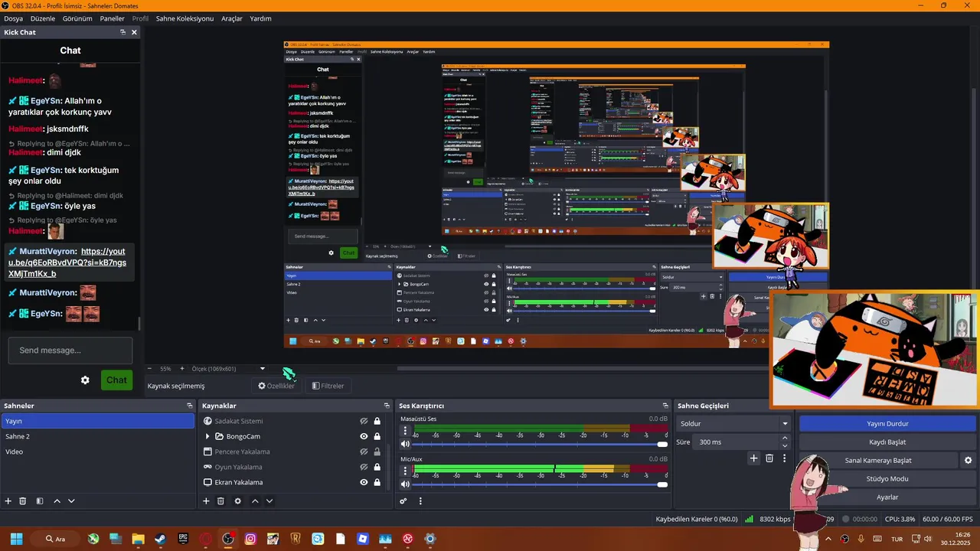The width and height of the screenshot is (980, 551).
Task: Open Ayarlar settings button
Action: click(887, 497)
